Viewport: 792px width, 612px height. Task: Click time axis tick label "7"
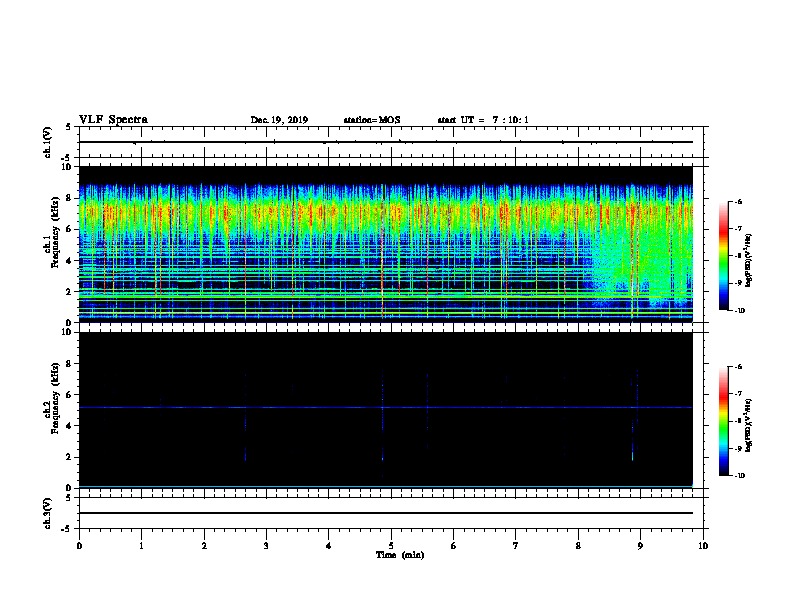coord(516,546)
